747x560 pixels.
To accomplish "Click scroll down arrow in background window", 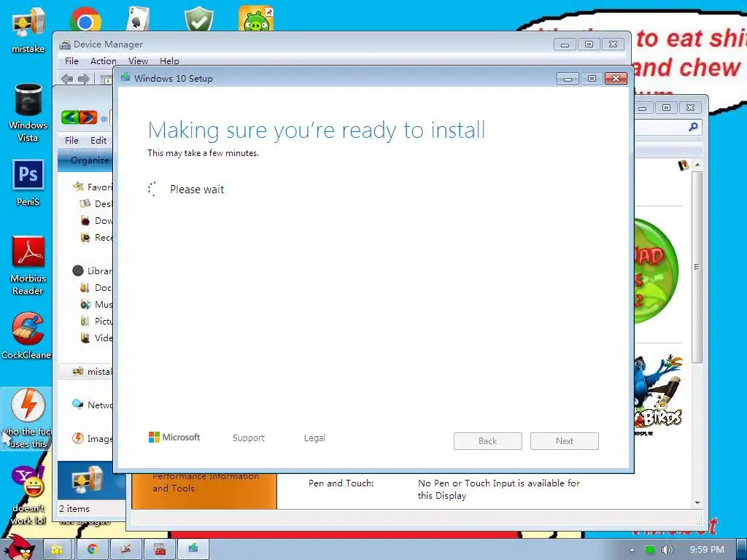I will click(x=697, y=503).
